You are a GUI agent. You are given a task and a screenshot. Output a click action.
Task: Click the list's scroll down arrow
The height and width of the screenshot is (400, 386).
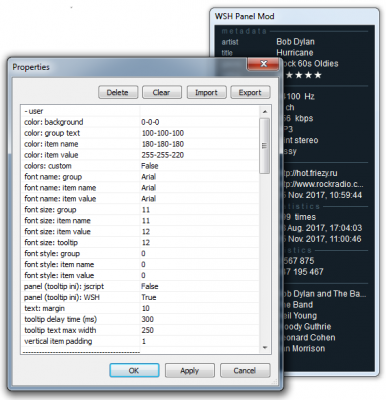265,347
